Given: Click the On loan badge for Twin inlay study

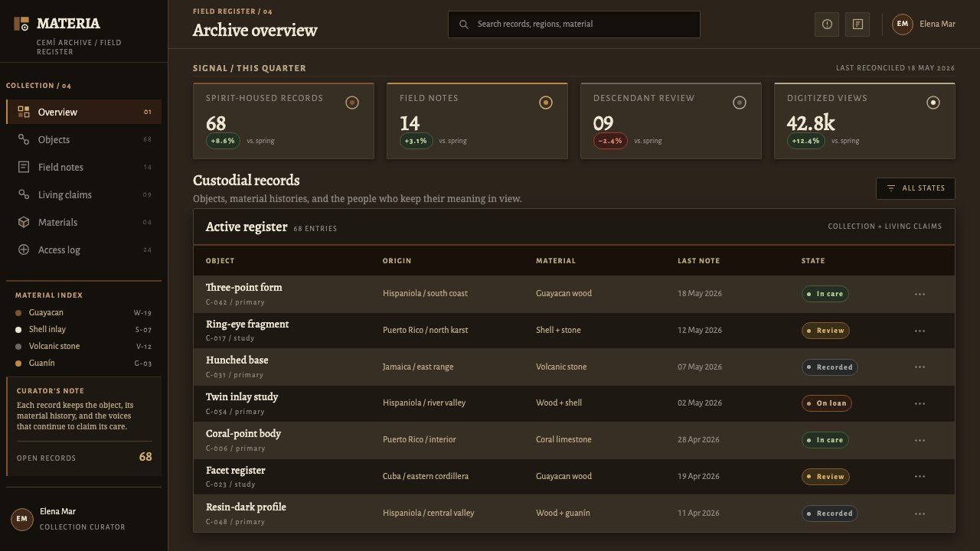Looking at the screenshot, I should pyautogui.click(x=826, y=403).
